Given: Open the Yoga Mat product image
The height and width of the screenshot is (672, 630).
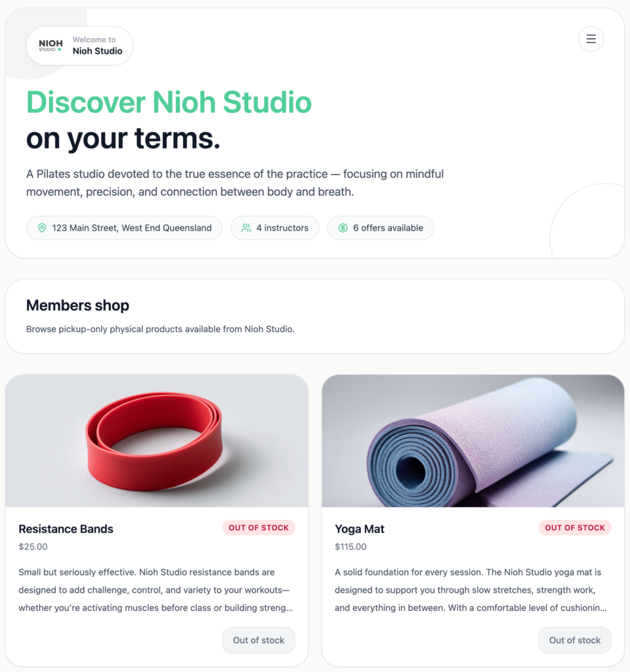Looking at the screenshot, I should pyautogui.click(x=473, y=441).
